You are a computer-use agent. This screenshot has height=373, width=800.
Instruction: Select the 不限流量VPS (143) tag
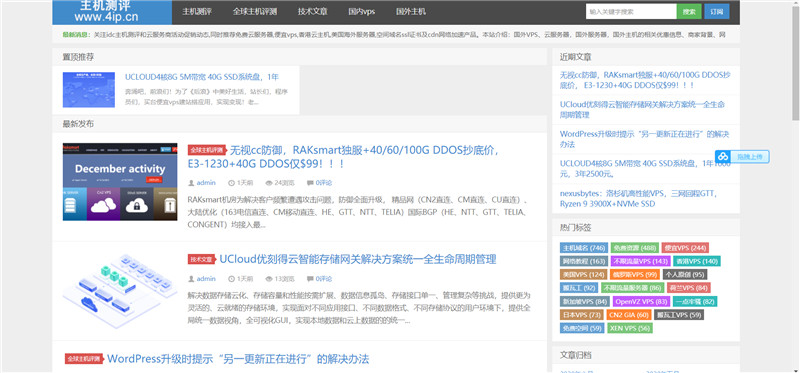point(640,261)
